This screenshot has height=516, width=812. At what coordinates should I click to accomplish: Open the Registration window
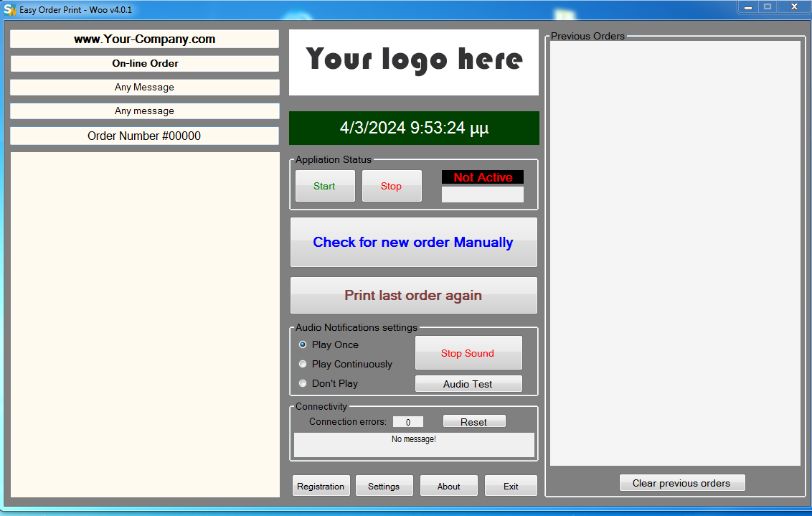321,485
